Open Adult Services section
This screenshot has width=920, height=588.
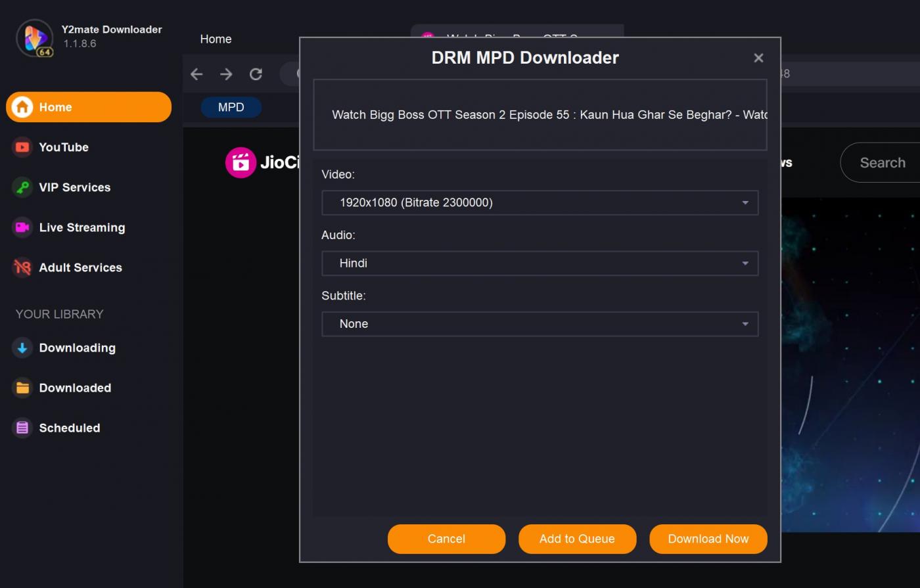click(81, 267)
